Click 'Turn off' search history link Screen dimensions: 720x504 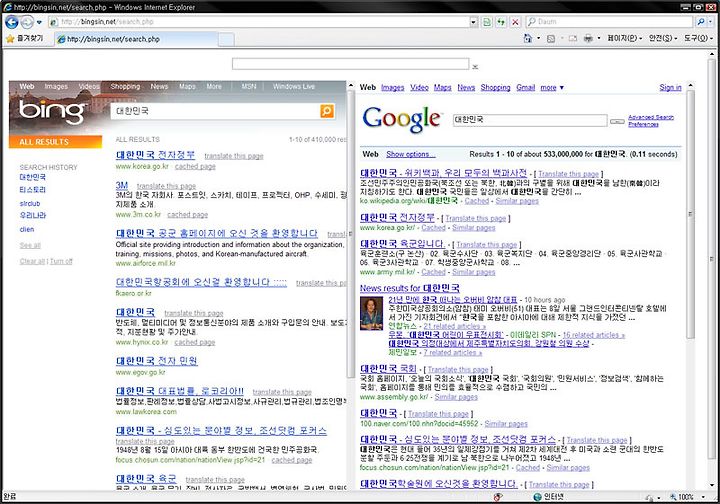tap(61, 261)
